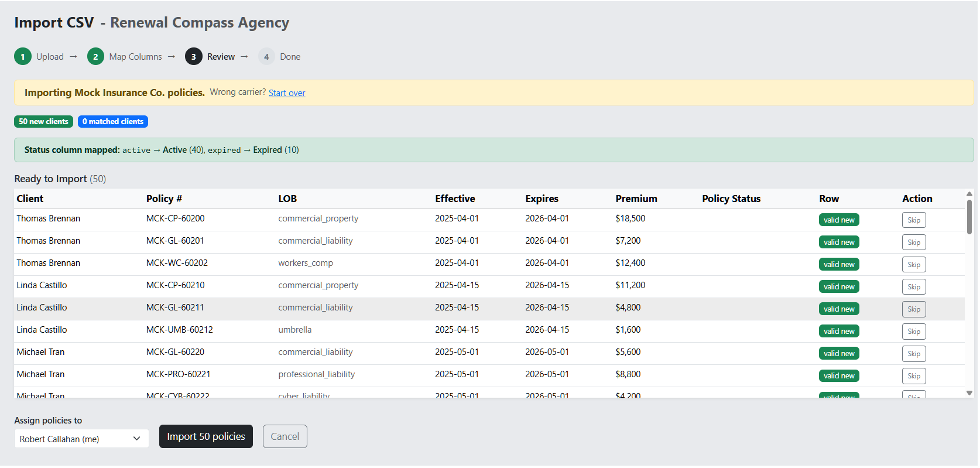Select Linda Castillo in MCK-UMB-60212 row
The image size is (980, 468).
42,330
